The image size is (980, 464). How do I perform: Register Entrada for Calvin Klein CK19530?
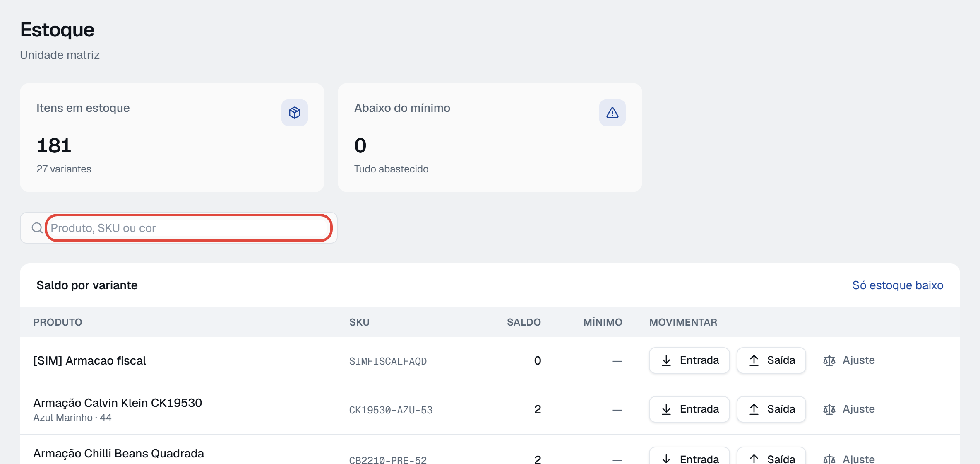coord(689,409)
